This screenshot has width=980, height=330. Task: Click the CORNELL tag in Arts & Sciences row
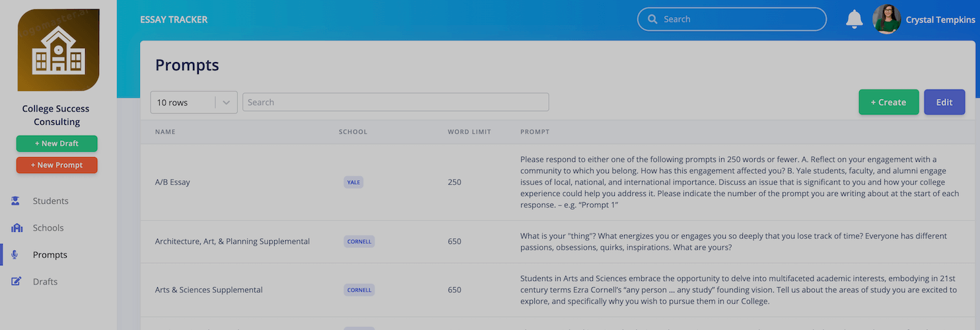tap(359, 290)
